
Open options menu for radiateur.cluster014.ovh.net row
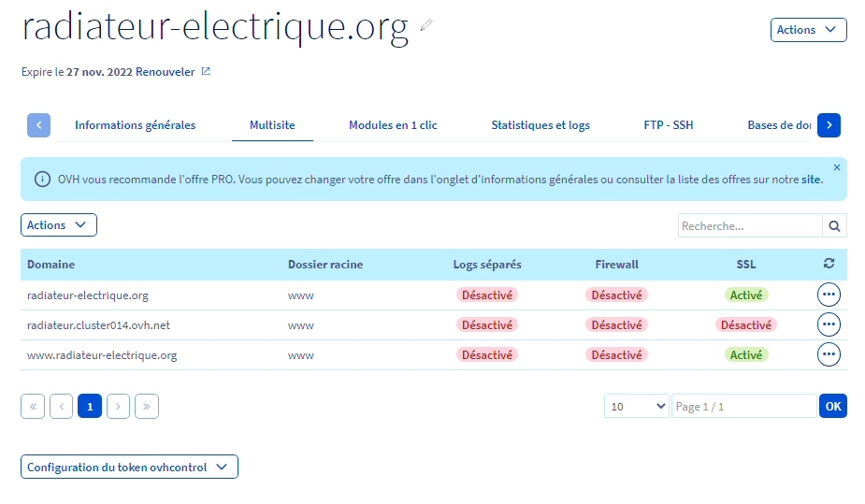pos(829,324)
